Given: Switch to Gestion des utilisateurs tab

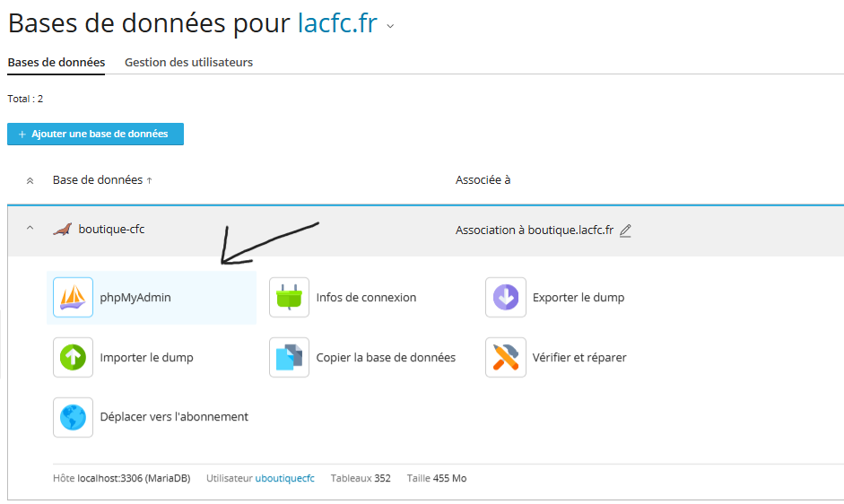Looking at the screenshot, I should pos(189,63).
